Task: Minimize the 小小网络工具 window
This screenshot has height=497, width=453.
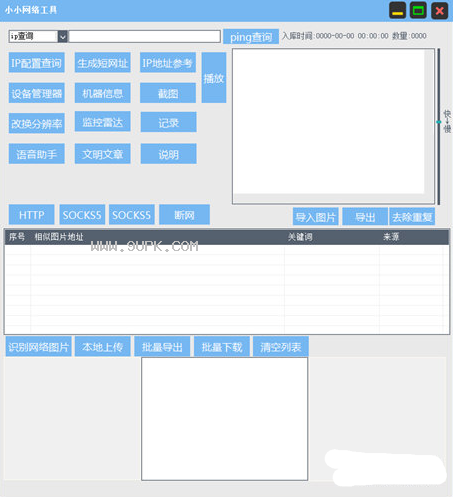Action: coord(397,10)
